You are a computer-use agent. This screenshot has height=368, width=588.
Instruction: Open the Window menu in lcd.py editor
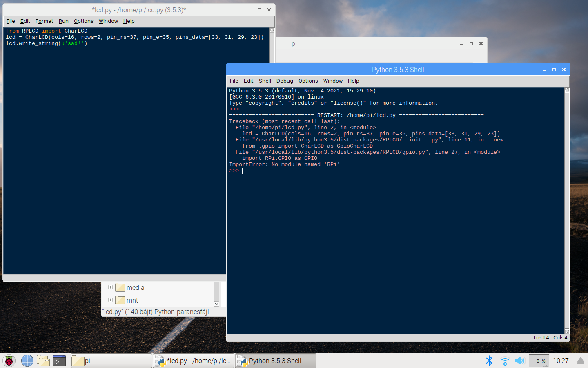point(108,21)
